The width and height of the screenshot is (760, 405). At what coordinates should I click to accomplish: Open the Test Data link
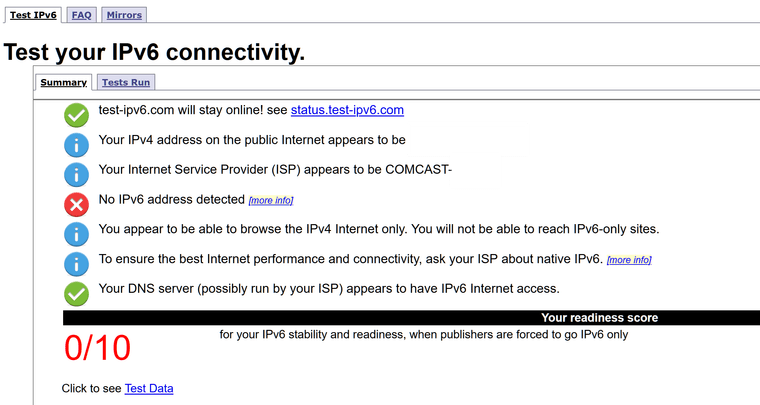click(149, 388)
